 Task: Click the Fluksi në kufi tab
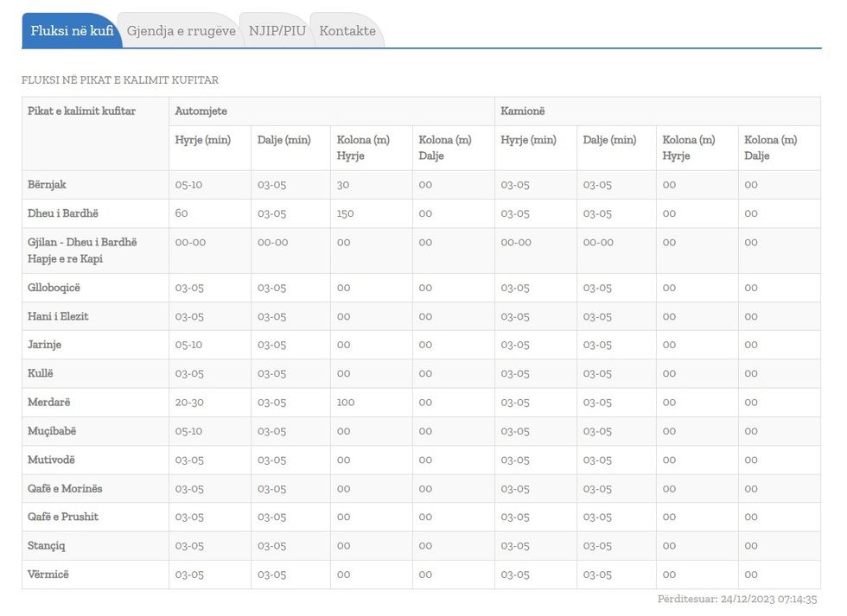coord(72,31)
